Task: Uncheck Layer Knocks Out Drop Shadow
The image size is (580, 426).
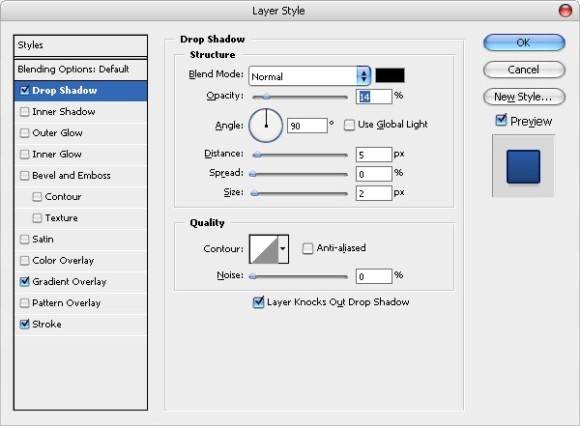Action: coord(258,302)
